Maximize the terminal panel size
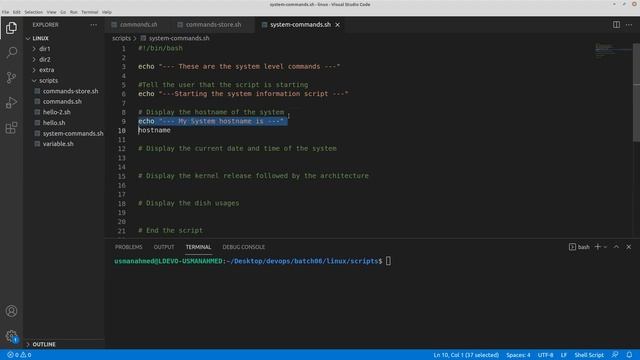This screenshot has height=360, width=640. [616, 247]
